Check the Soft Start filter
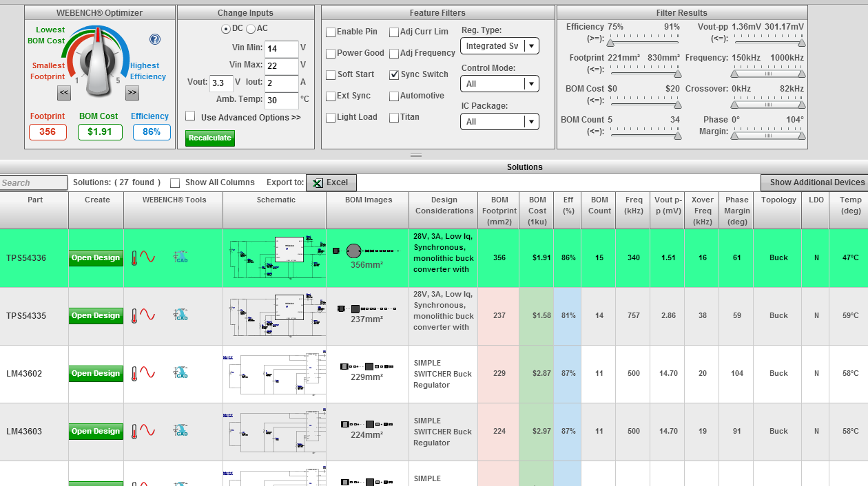 (331, 75)
